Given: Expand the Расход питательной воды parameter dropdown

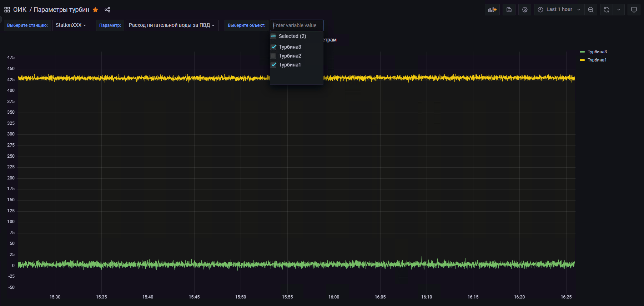Looking at the screenshot, I should 172,25.
